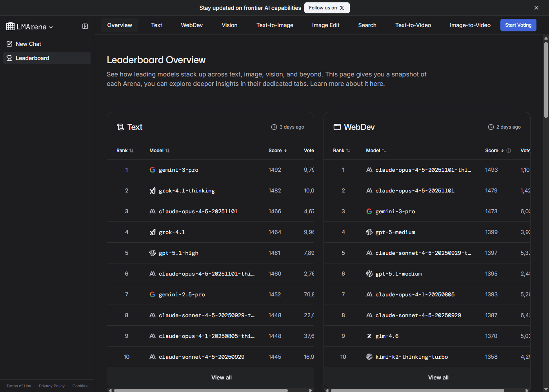Open the Vision tab

(x=229, y=25)
